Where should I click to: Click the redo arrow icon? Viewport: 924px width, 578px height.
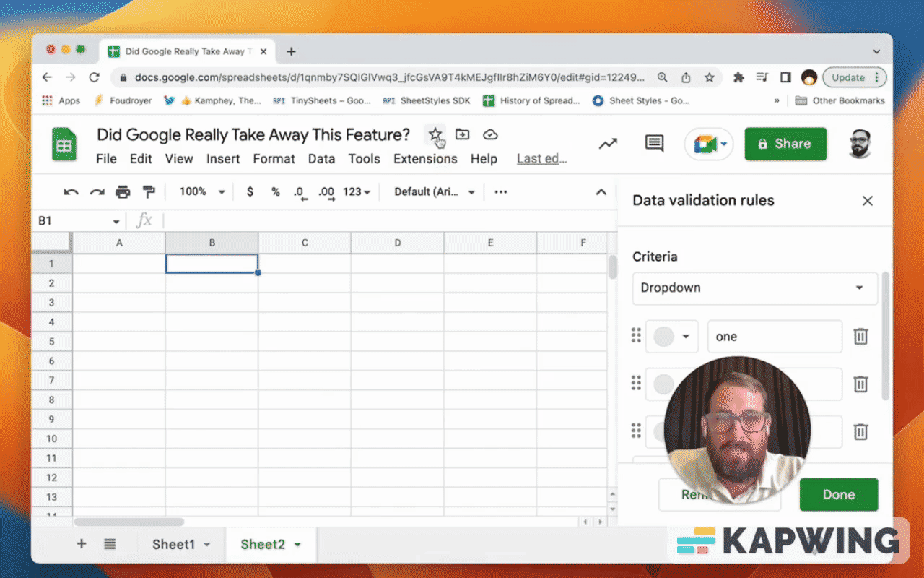pos(97,192)
